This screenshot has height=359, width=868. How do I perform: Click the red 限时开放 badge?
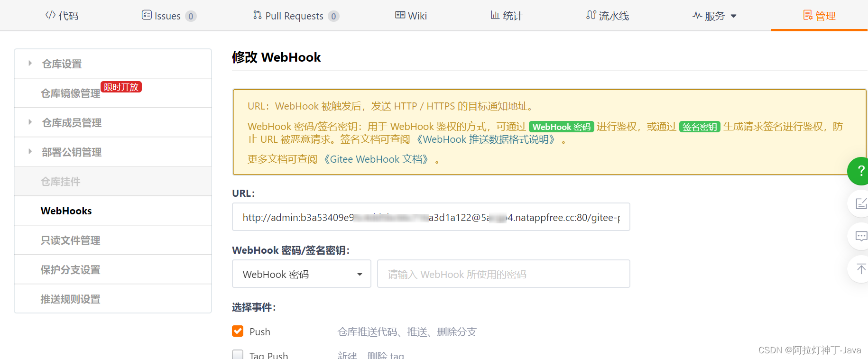click(x=121, y=87)
